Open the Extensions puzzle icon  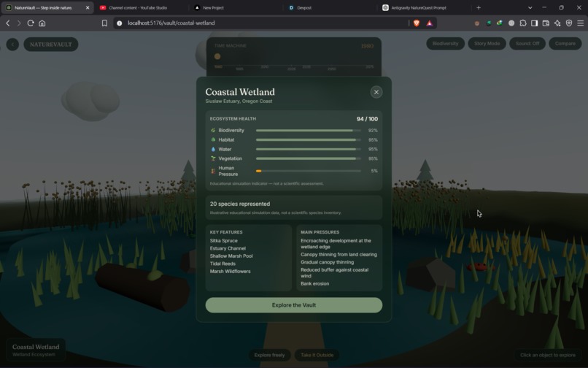tap(523, 23)
